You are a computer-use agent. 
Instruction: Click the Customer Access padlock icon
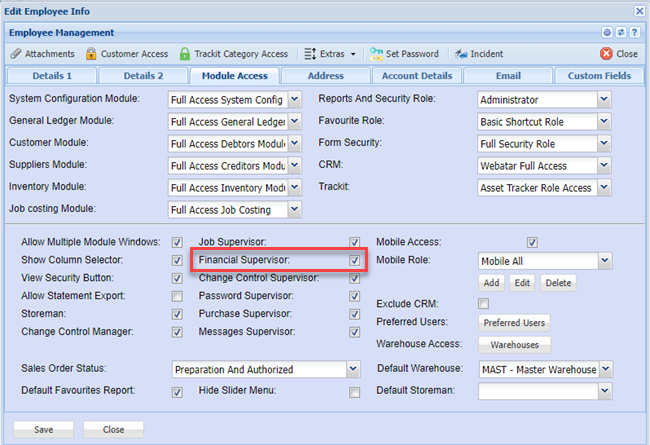coord(92,54)
